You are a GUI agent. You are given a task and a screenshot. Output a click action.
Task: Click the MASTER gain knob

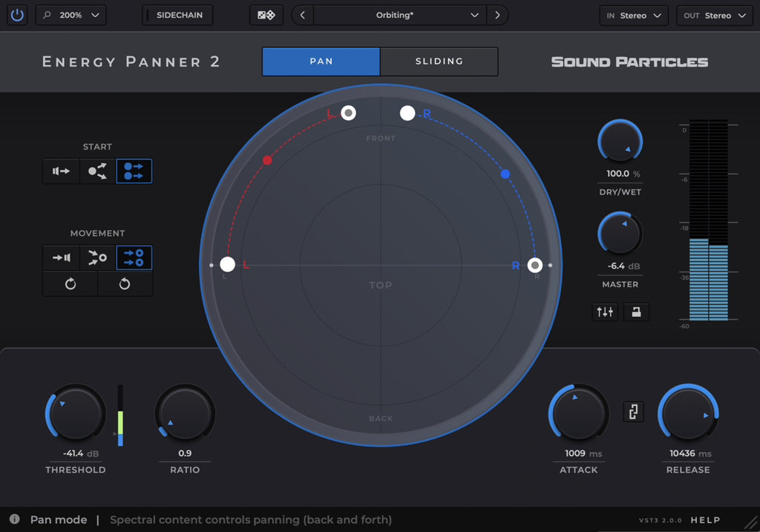coord(620,234)
